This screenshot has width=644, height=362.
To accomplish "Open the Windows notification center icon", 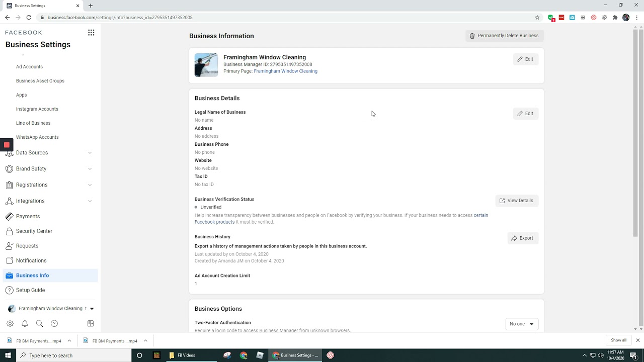I will (x=633, y=355).
